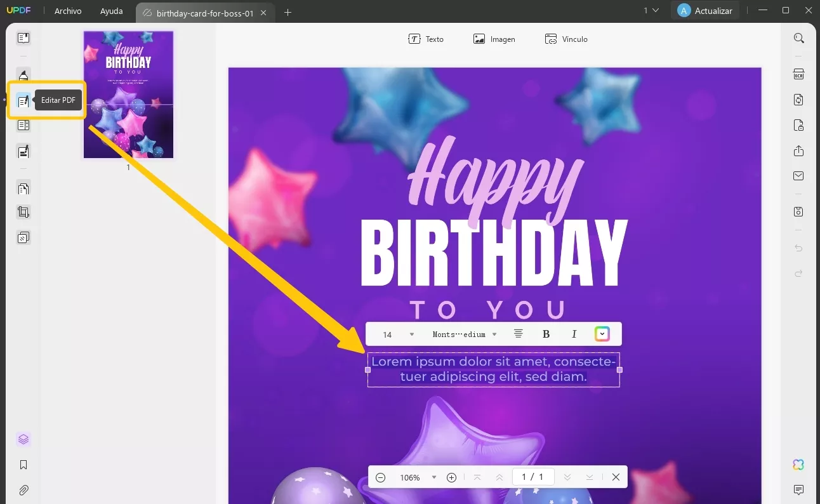This screenshot has height=504, width=820.
Task: Toggle italic on selected text
Action: tap(574, 334)
